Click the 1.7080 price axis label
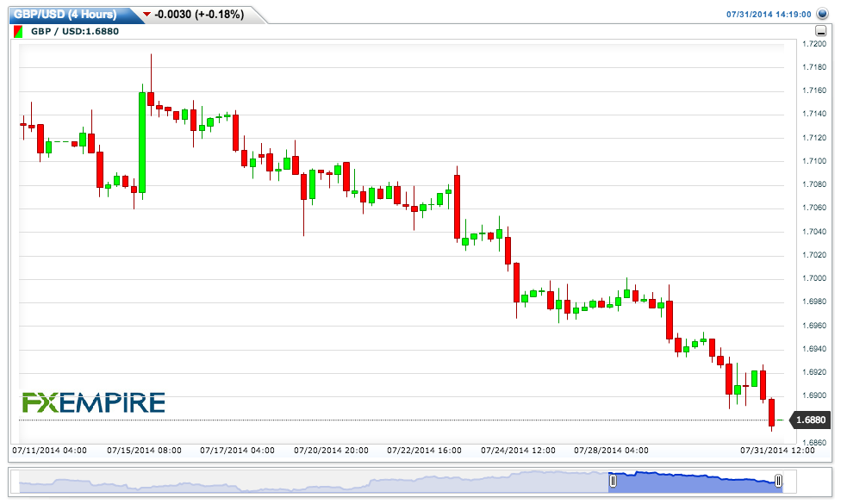Viewport: 841px width, 504px height. (814, 184)
